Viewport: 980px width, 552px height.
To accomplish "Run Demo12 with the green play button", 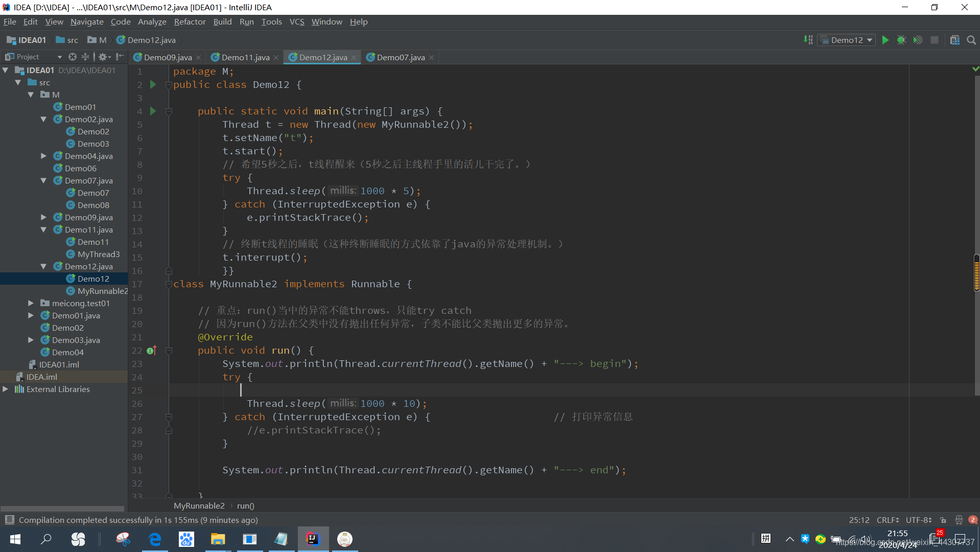I will pos(885,40).
